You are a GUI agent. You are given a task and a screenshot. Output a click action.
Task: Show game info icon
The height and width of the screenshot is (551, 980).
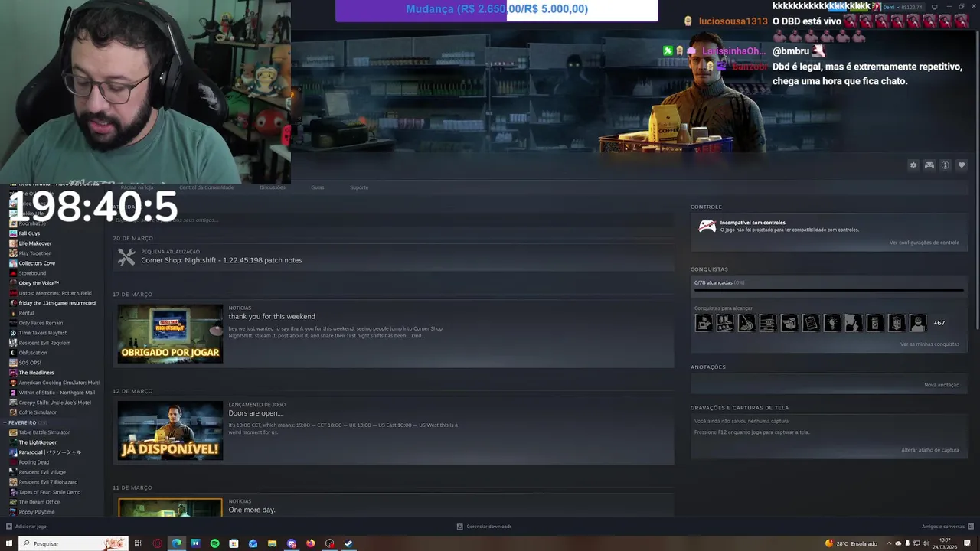click(946, 165)
